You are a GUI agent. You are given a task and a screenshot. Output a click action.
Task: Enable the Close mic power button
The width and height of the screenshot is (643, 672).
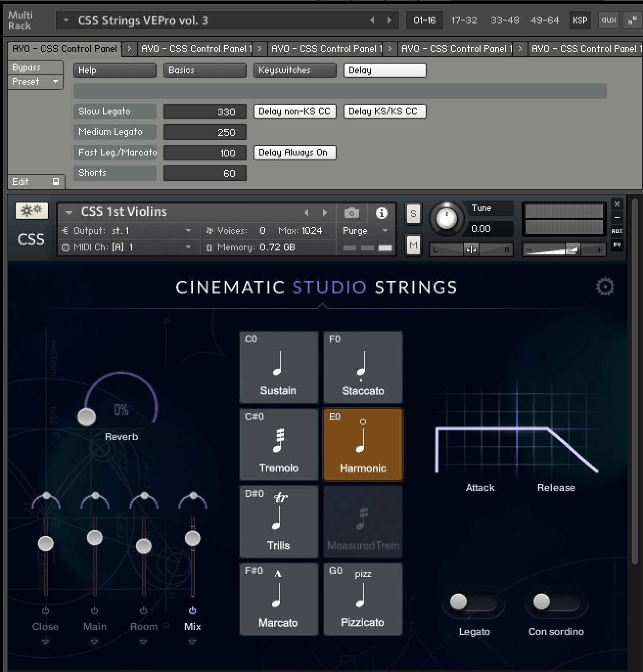tap(46, 611)
